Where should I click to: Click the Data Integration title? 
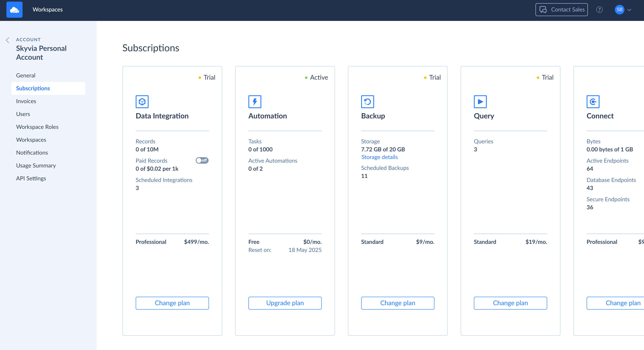coord(162,116)
